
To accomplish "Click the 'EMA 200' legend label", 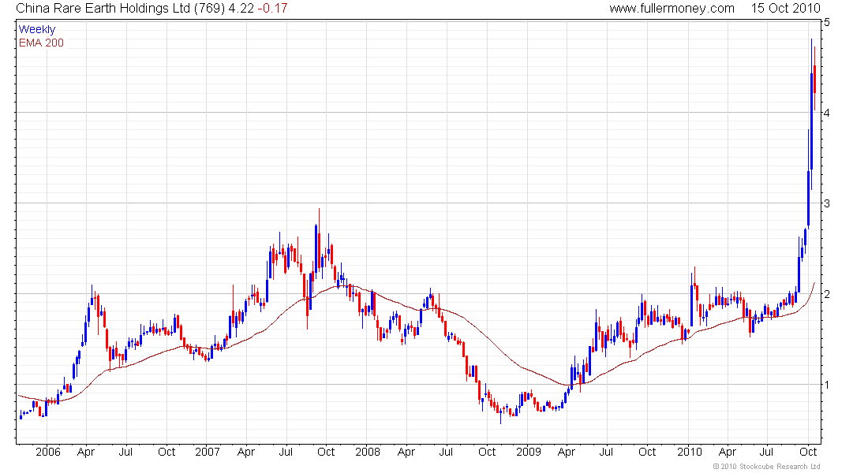I will click(41, 43).
